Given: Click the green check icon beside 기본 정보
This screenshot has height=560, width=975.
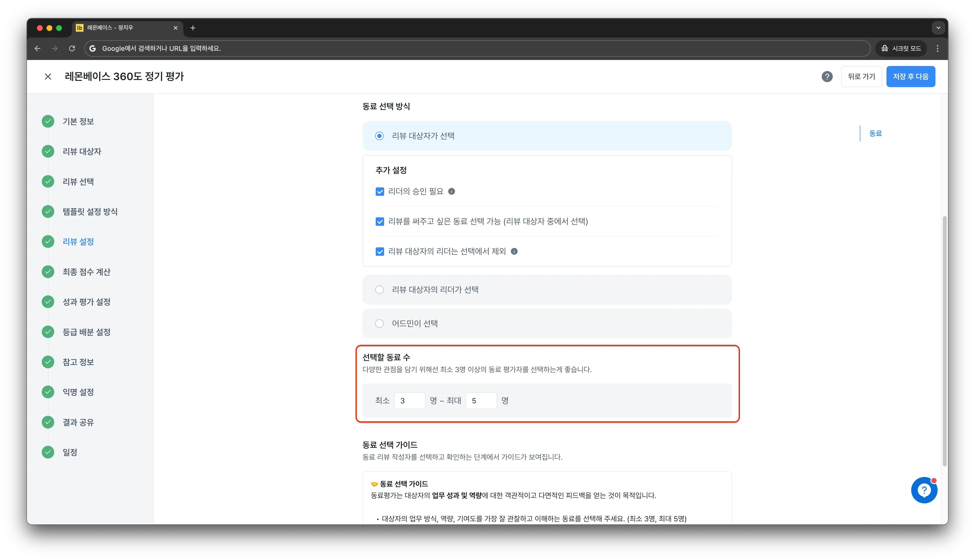Looking at the screenshot, I should pyautogui.click(x=48, y=121).
